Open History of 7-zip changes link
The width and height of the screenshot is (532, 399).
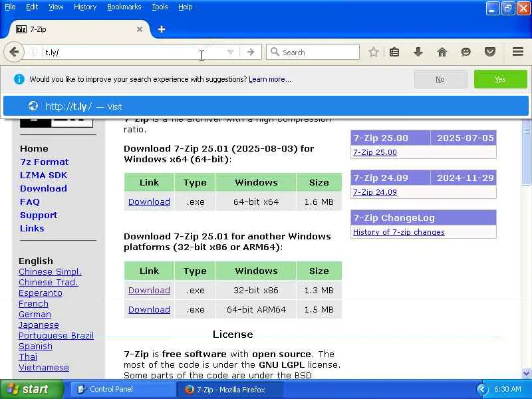pos(398,232)
